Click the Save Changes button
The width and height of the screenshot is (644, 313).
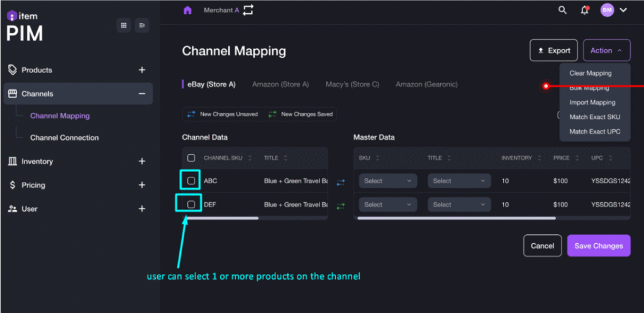pos(598,246)
